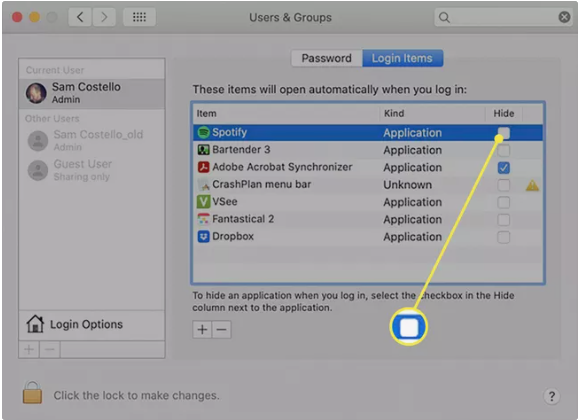Select the Sam Costello_old user
This screenshot has height=420, width=584.
[92, 140]
